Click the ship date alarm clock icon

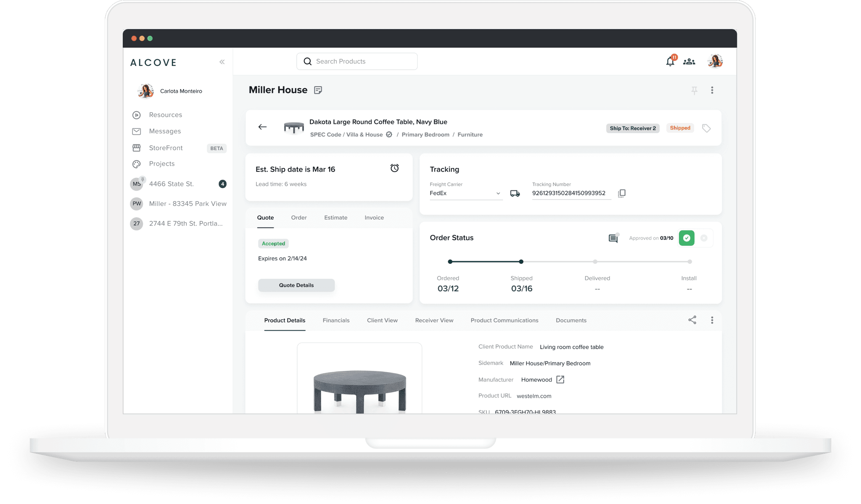pos(394,168)
